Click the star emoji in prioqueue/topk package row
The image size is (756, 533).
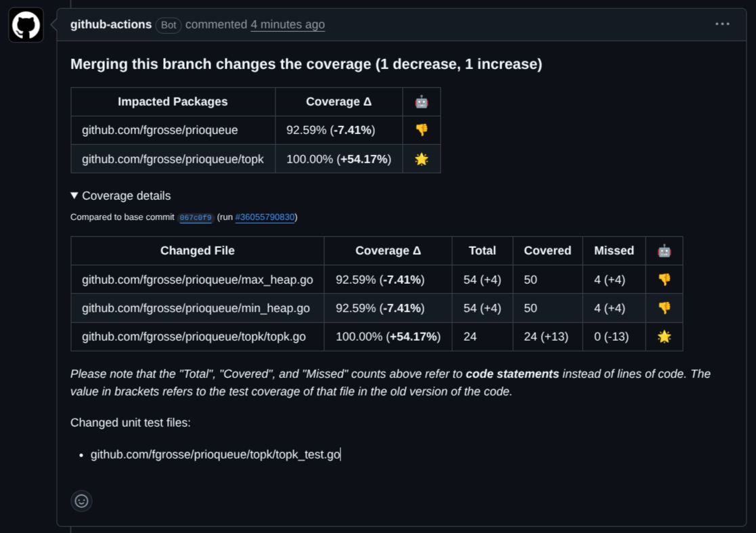(x=422, y=159)
